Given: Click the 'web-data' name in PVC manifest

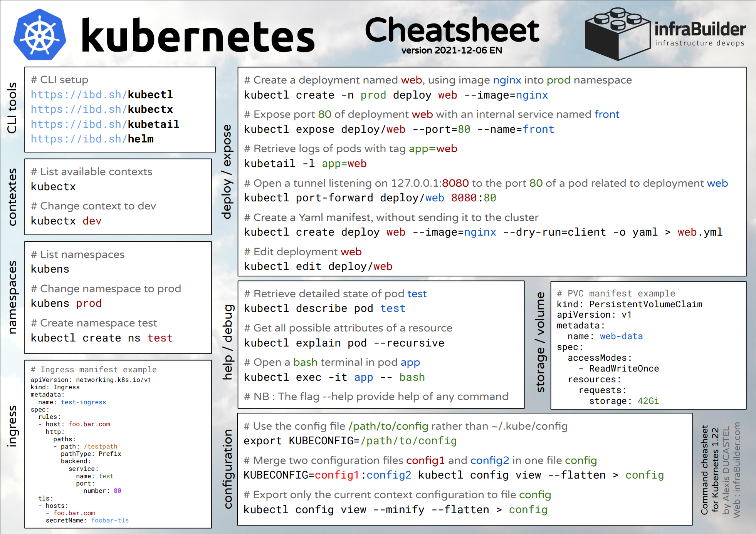Looking at the screenshot, I should point(621,336).
